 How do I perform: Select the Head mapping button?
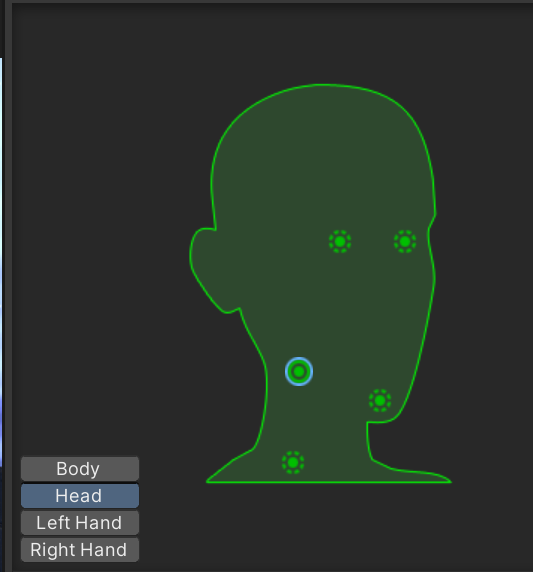coord(80,496)
